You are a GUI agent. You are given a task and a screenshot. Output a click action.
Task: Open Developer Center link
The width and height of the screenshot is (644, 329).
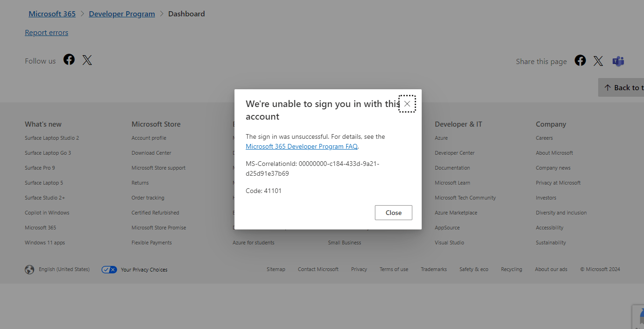click(454, 153)
